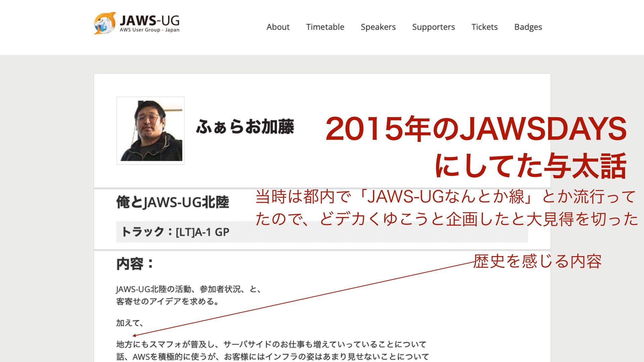Open the About menu item

point(278,27)
